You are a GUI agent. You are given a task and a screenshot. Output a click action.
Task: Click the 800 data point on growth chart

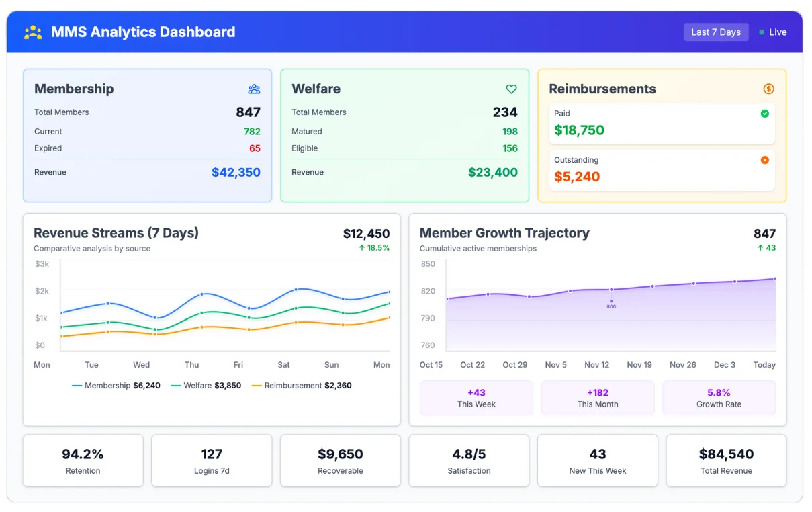coord(611,301)
